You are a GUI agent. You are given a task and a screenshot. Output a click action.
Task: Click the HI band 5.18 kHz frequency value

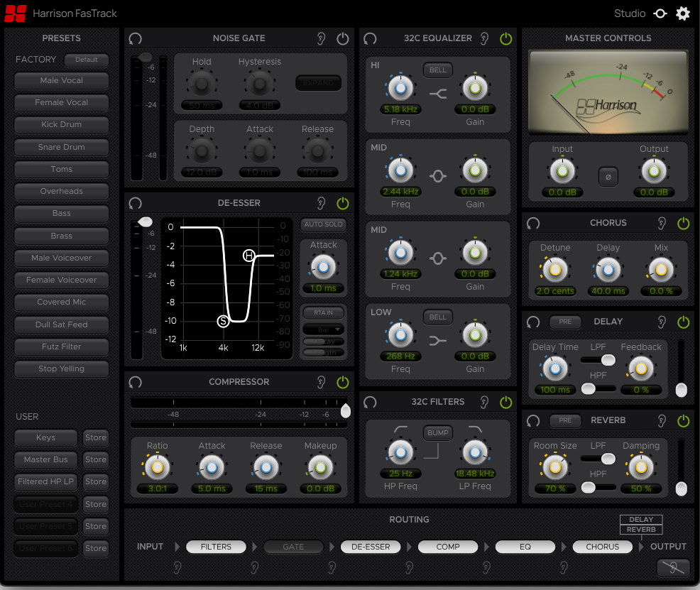(x=400, y=109)
